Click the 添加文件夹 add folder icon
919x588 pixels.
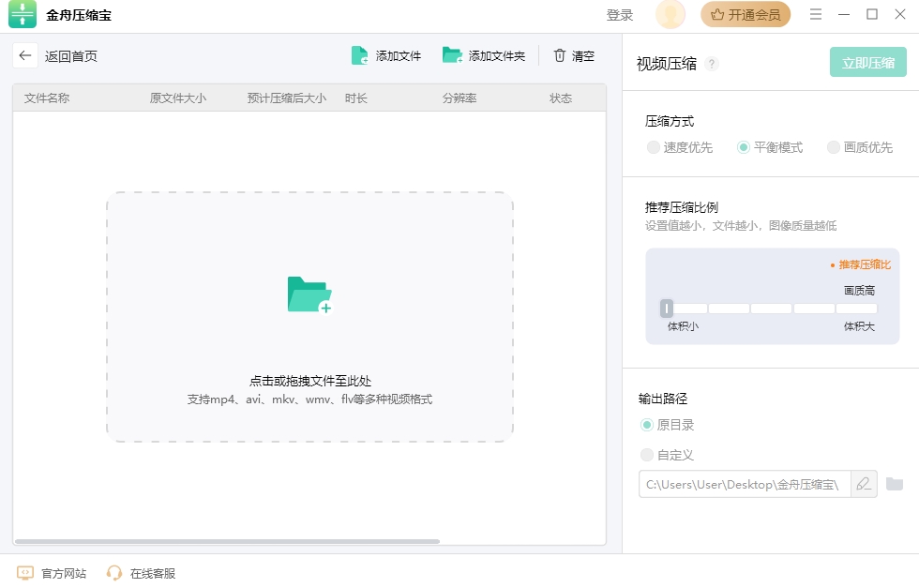[x=451, y=55]
